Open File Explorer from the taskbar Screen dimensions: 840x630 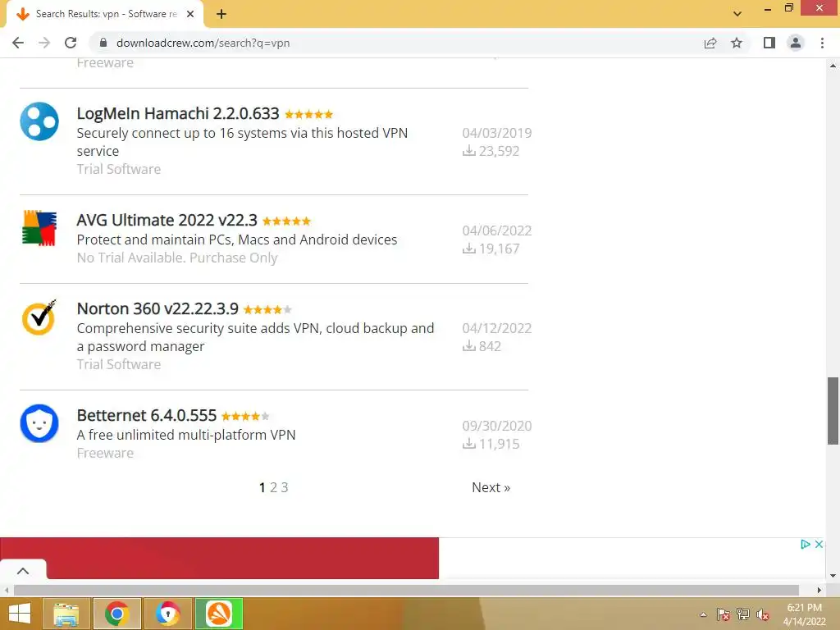coord(66,614)
